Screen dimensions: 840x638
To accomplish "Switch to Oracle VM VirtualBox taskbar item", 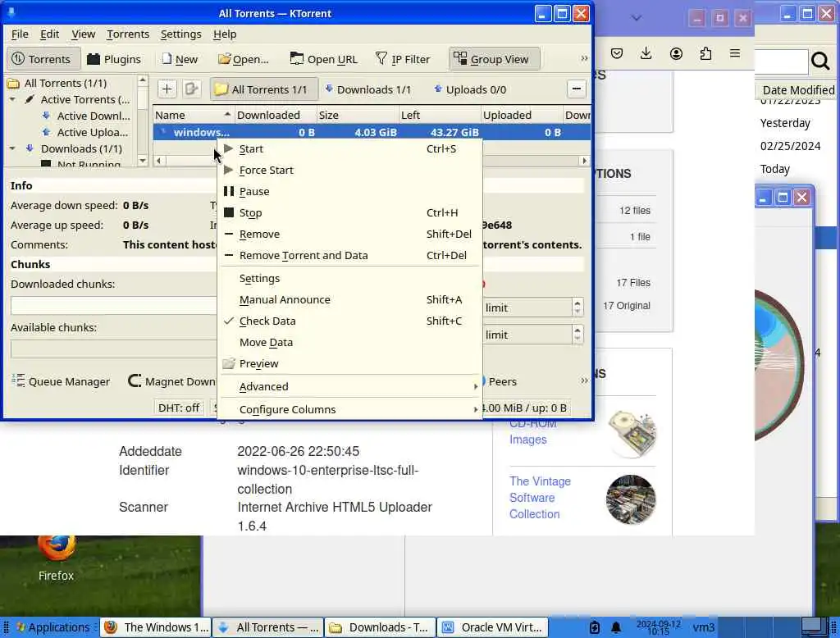I will tap(492, 627).
